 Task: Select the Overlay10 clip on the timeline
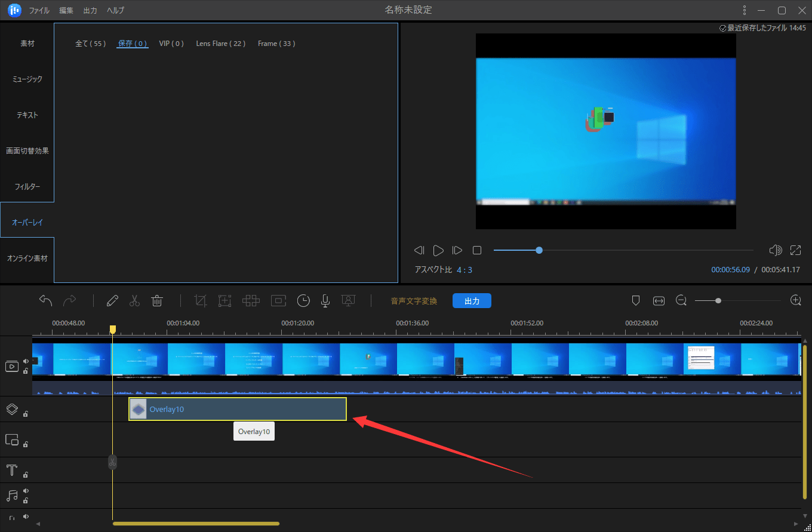(239, 409)
